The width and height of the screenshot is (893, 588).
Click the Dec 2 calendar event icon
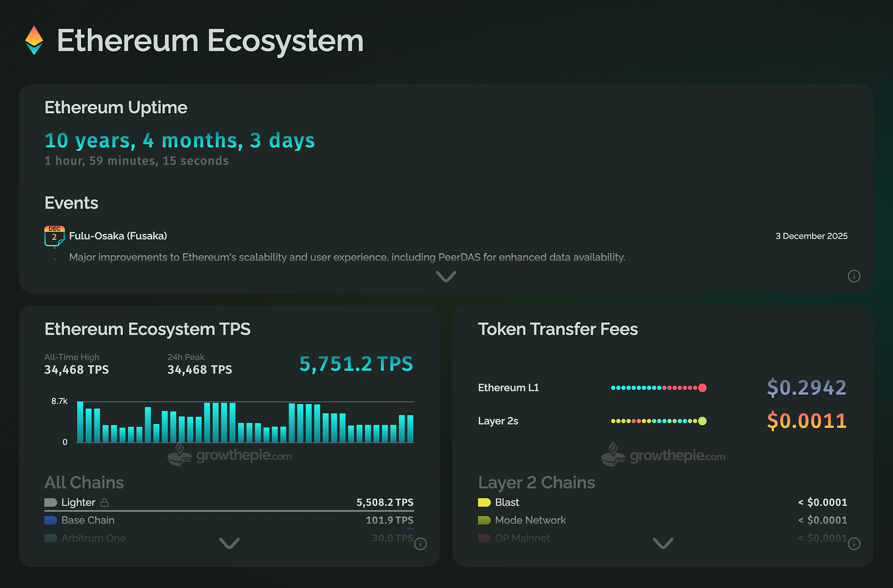(54, 236)
